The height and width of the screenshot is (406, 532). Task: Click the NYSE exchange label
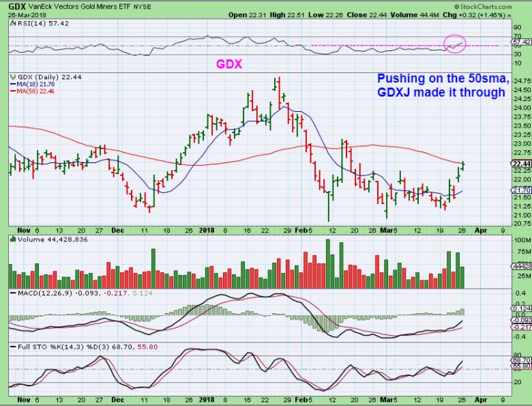[x=142, y=7]
